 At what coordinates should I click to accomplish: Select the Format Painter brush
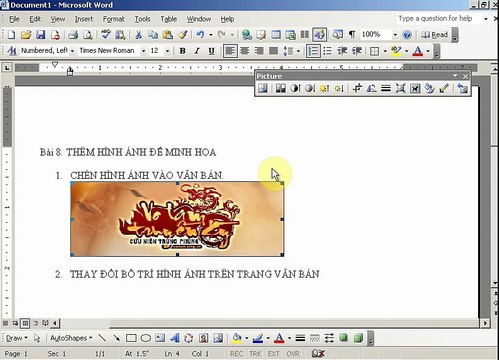tap(182, 35)
